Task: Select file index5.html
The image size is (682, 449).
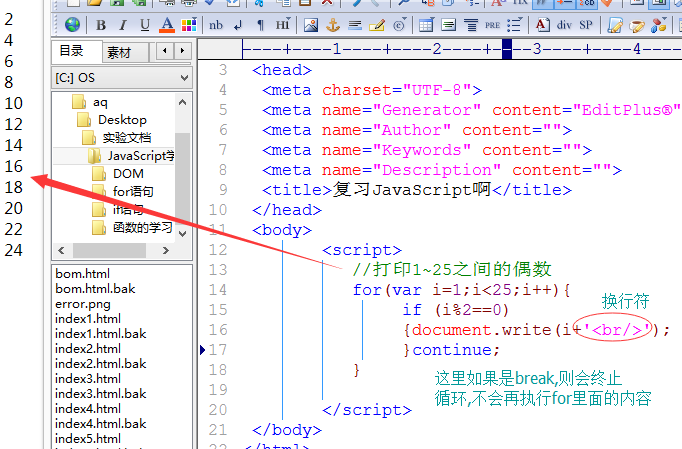Action: coord(88,439)
